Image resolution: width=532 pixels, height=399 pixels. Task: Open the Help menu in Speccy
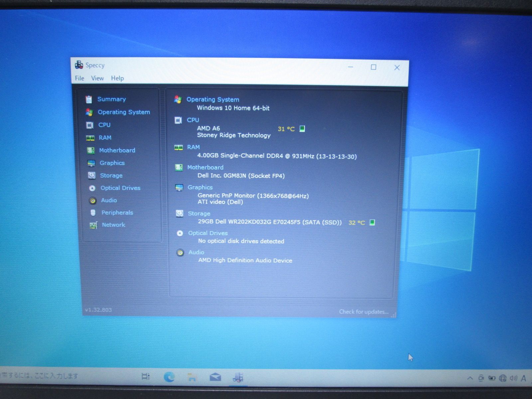click(117, 78)
